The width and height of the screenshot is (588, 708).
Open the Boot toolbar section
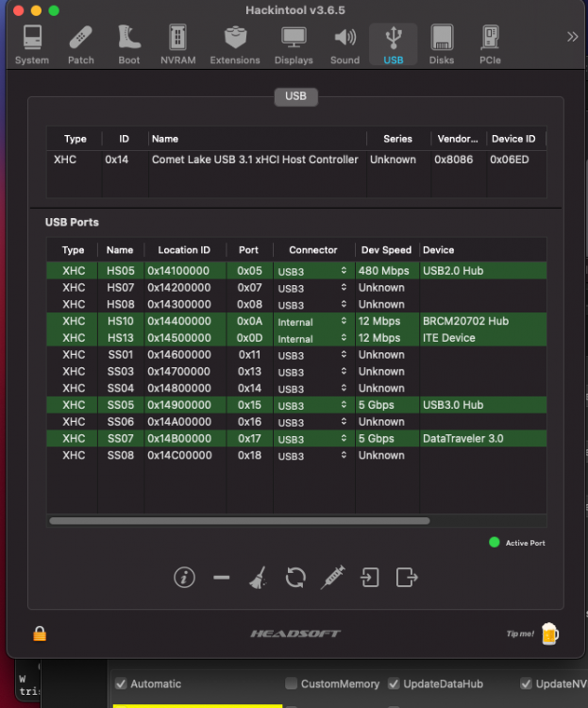tap(129, 45)
